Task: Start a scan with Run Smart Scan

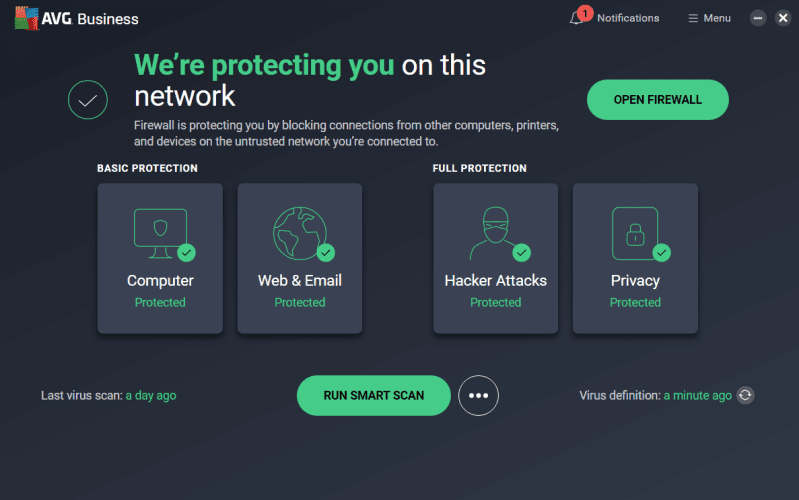Action: point(373,395)
